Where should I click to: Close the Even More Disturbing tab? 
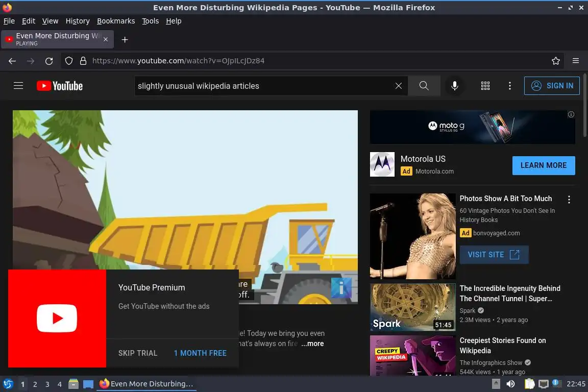106,39
